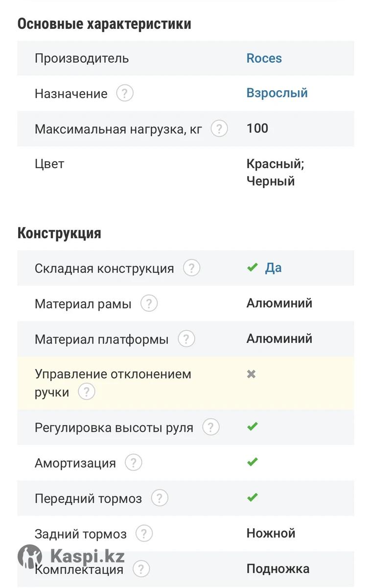Click green checkmark for Передний тормоз
The image size is (371, 588).
click(x=253, y=497)
